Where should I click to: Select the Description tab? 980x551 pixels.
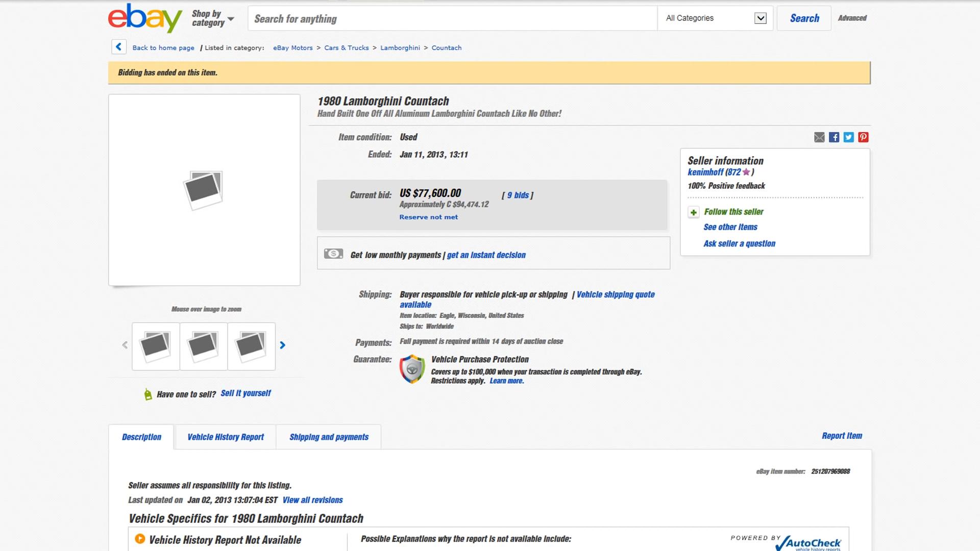(141, 437)
